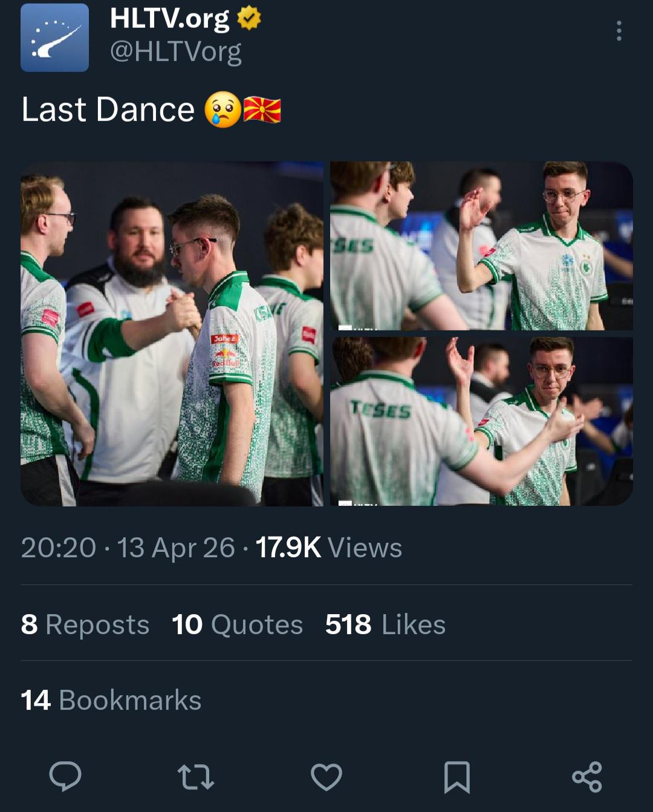Click the North Macedonia flag emoji

[x=262, y=110]
